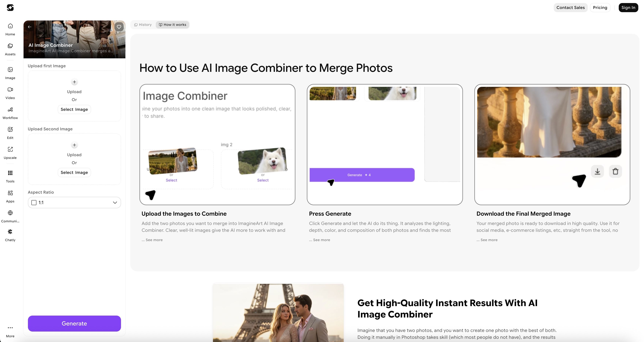Browse the Tools section
Viewport: 644px width, 342px height.
coord(10,177)
